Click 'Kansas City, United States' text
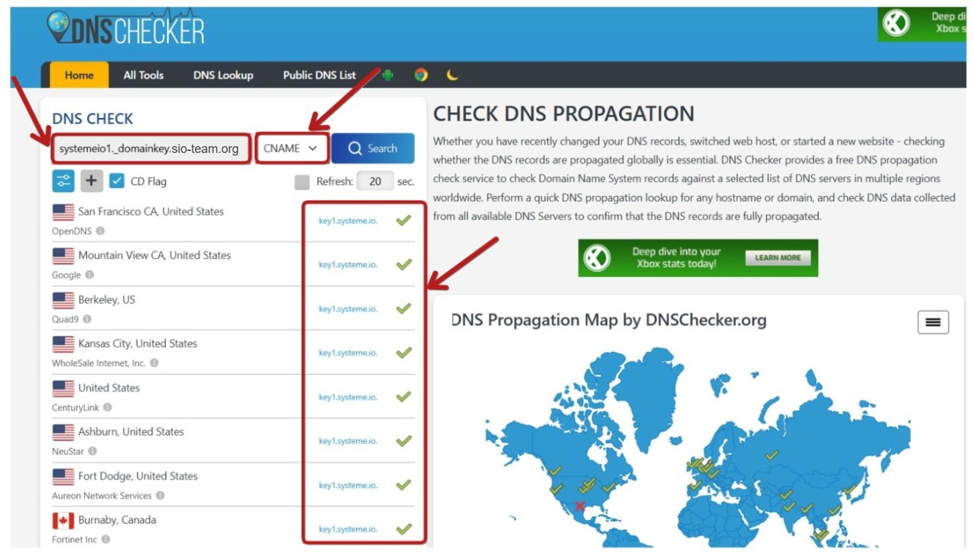Screen dimensions: 974x560 [x=138, y=343]
